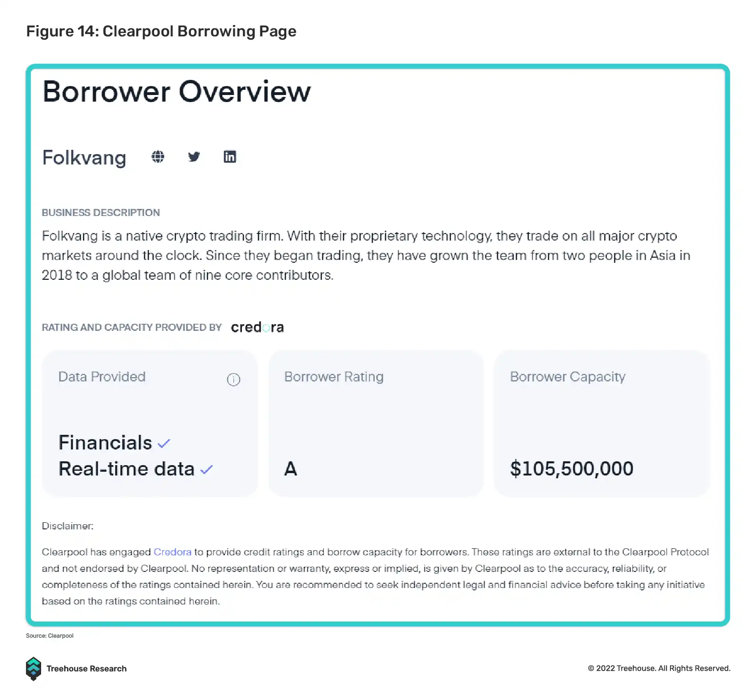Click the Figure 14 title text
This screenshot has width=756, height=700.
[x=161, y=31]
